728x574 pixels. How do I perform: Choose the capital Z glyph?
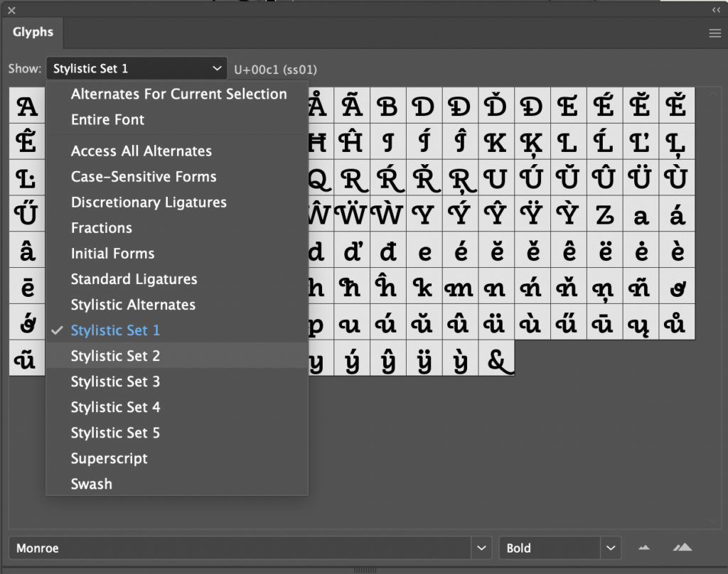click(x=605, y=215)
